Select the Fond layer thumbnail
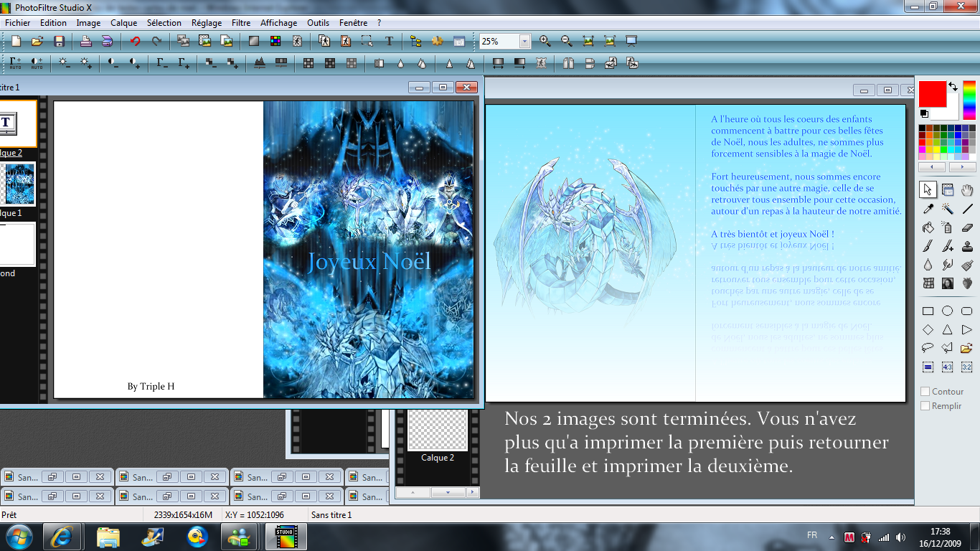 tap(17, 244)
